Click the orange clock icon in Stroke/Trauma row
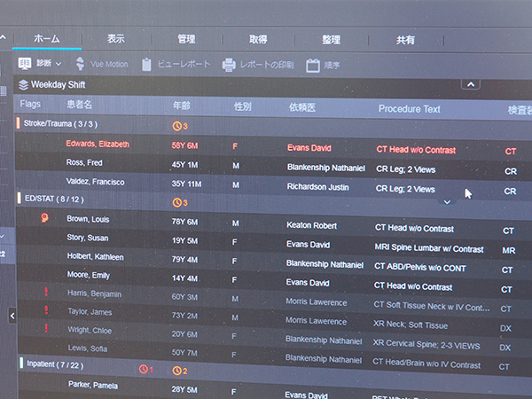This screenshot has height=399, width=532. pos(176,126)
